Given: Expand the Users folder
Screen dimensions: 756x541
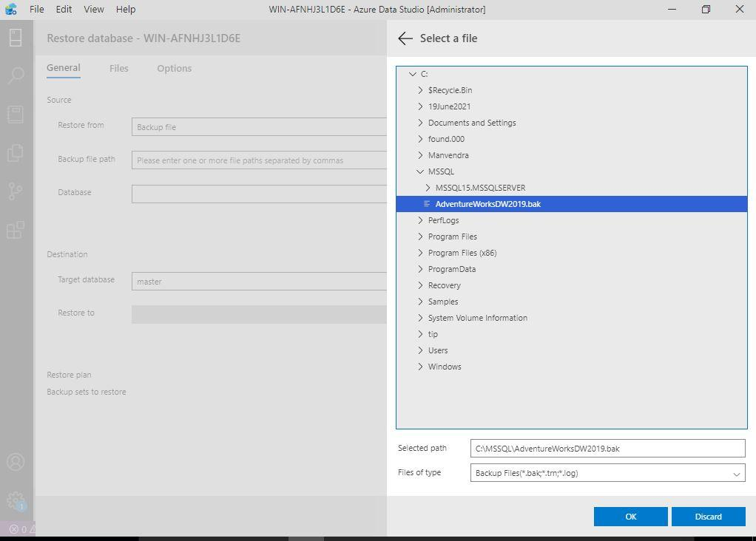Looking at the screenshot, I should (420, 350).
